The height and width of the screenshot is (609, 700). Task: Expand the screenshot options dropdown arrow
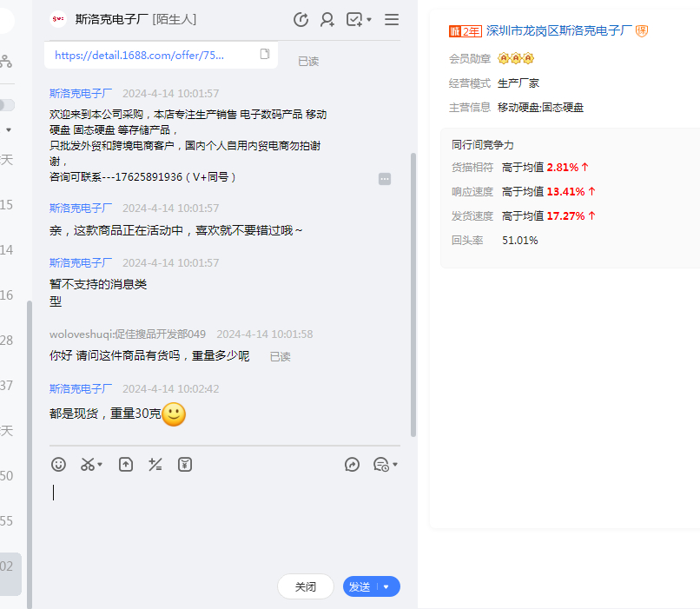pyautogui.click(x=101, y=465)
